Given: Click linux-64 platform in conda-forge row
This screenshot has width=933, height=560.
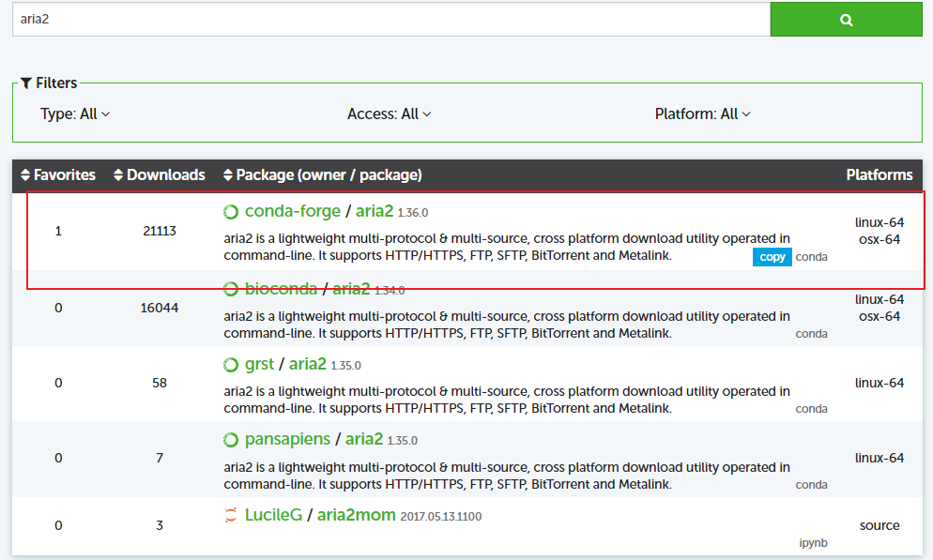Looking at the screenshot, I should (x=879, y=222).
